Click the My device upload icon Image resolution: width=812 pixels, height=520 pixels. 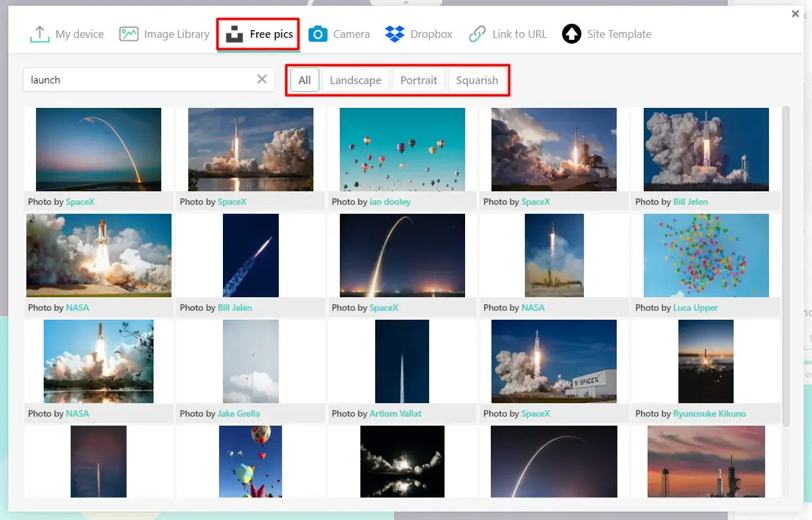tap(40, 34)
